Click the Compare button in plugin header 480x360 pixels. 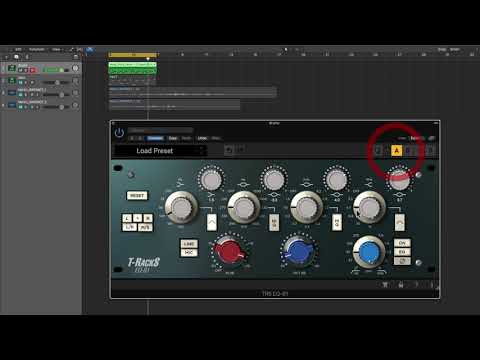click(155, 138)
